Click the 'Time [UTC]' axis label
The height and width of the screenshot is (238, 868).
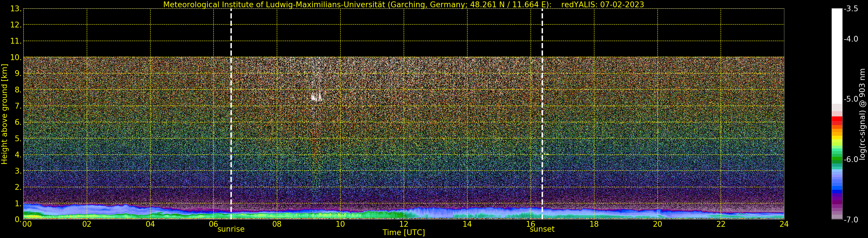[x=403, y=233]
